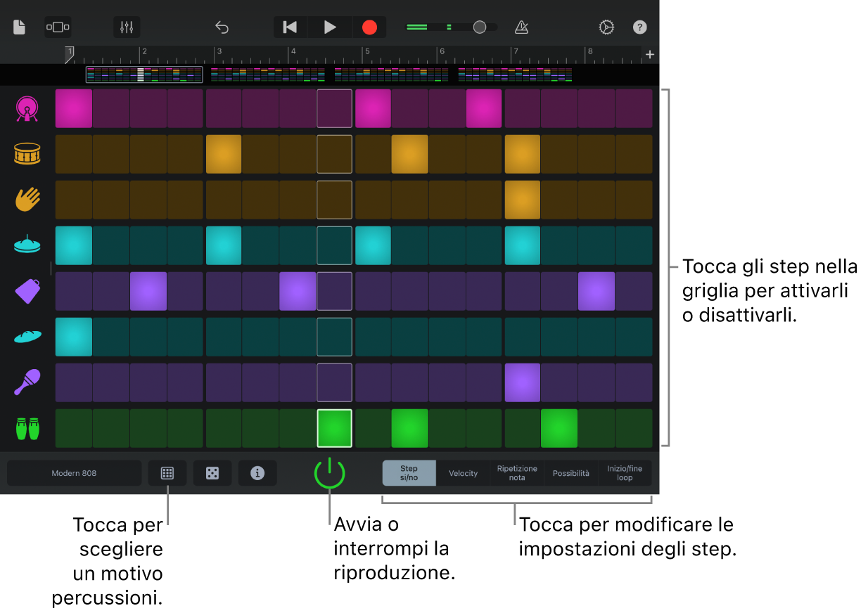Roll the dice to randomize the pattern

[212, 473]
